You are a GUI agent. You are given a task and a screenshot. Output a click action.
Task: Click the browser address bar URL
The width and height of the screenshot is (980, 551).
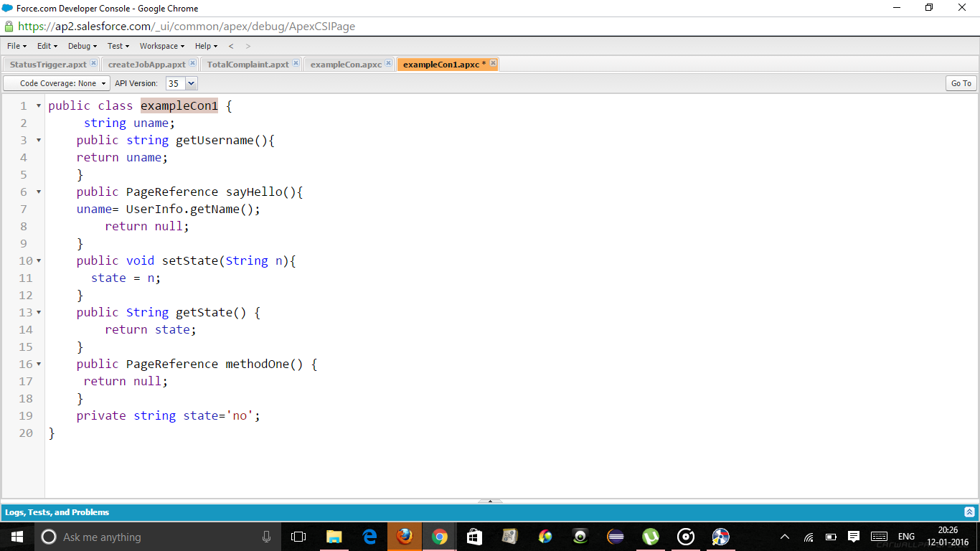point(187,27)
